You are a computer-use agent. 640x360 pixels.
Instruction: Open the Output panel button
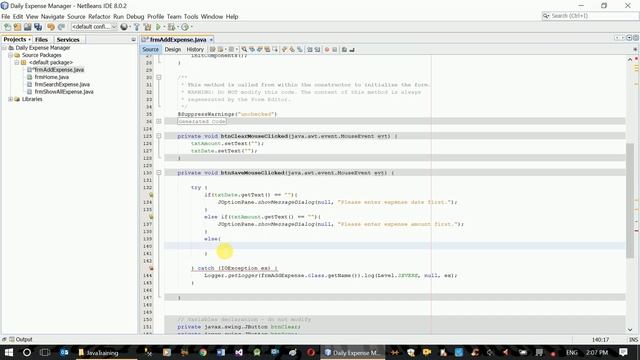tap(20, 340)
